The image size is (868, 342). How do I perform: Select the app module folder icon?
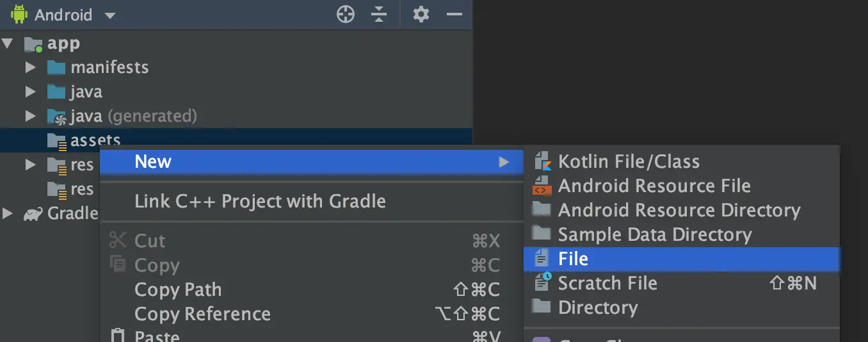coord(33,44)
